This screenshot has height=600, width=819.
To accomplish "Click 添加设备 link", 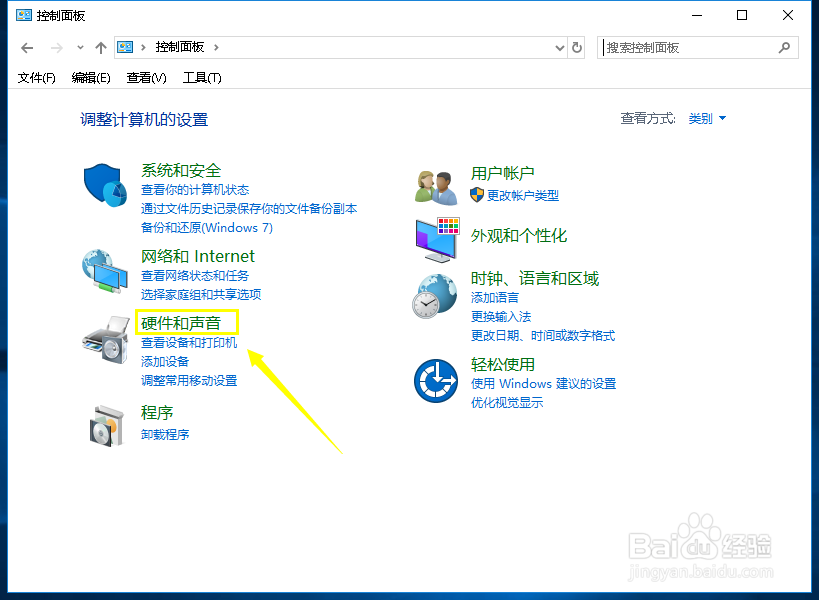I will tap(165, 361).
